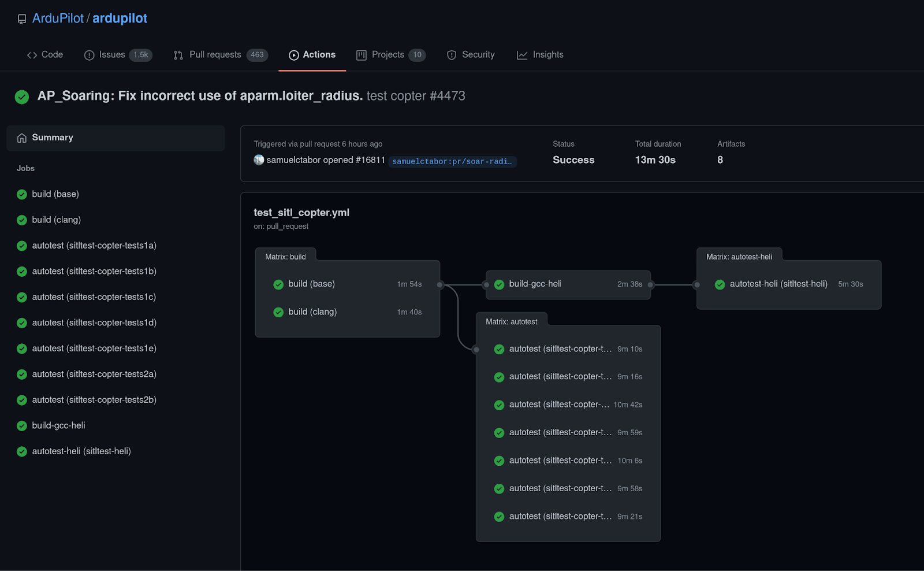This screenshot has width=924, height=571.
Task: Click the repository book icon
Action: 22,19
